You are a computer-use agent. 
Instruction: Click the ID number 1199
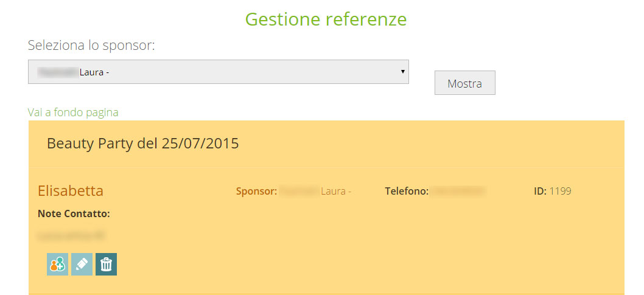pyautogui.click(x=560, y=191)
